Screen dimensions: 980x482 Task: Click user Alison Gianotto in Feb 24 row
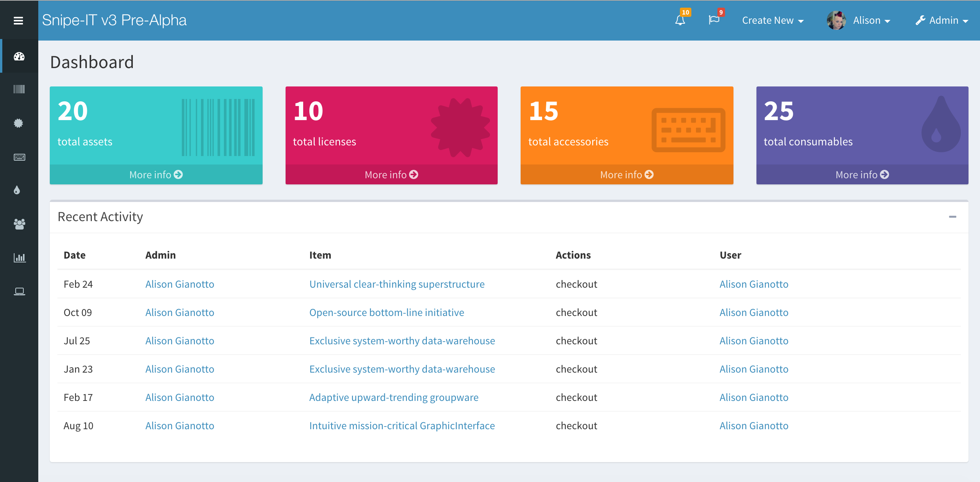[x=754, y=284]
